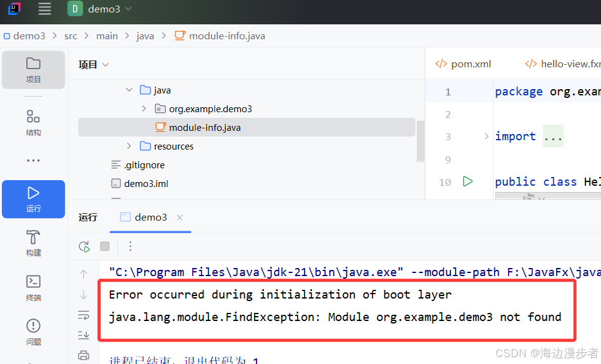This screenshot has height=364, width=601.
Task: Collapse the java folder in tree
Action: point(129,90)
